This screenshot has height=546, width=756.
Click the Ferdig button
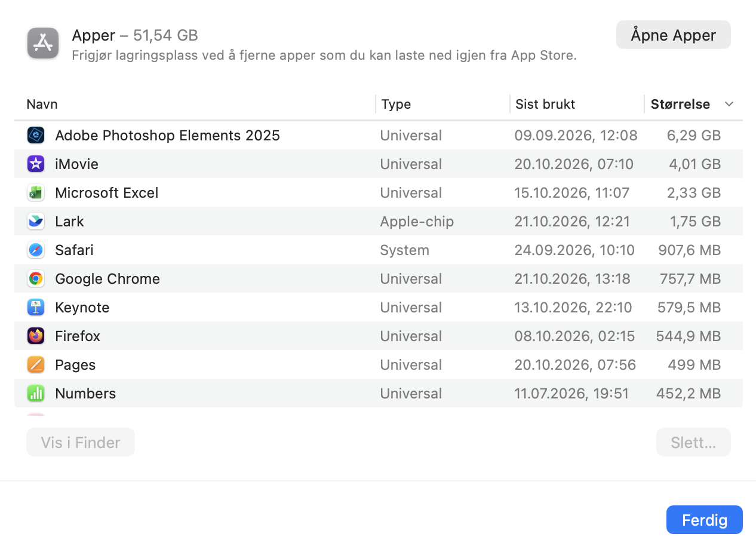pos(705,520)
